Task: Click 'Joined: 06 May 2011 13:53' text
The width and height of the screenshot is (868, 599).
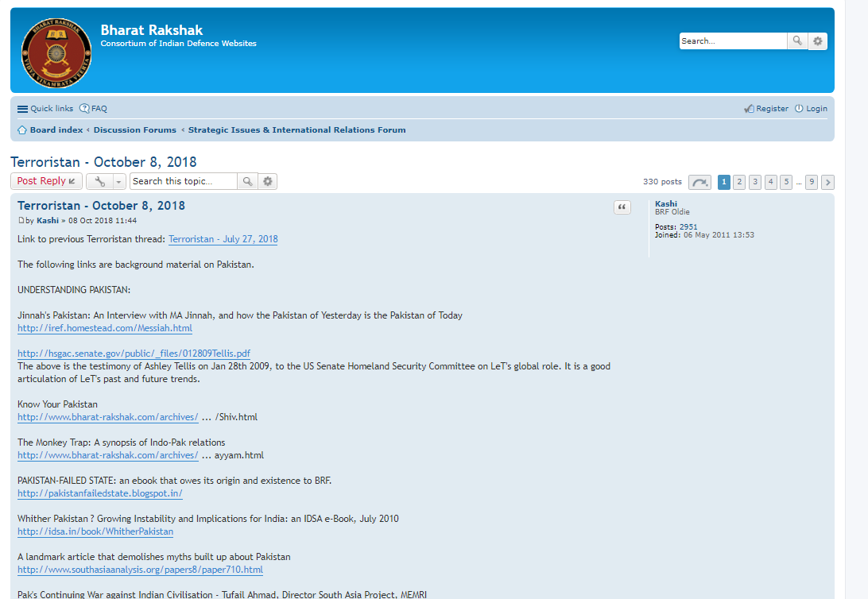Action: point(705,235)
